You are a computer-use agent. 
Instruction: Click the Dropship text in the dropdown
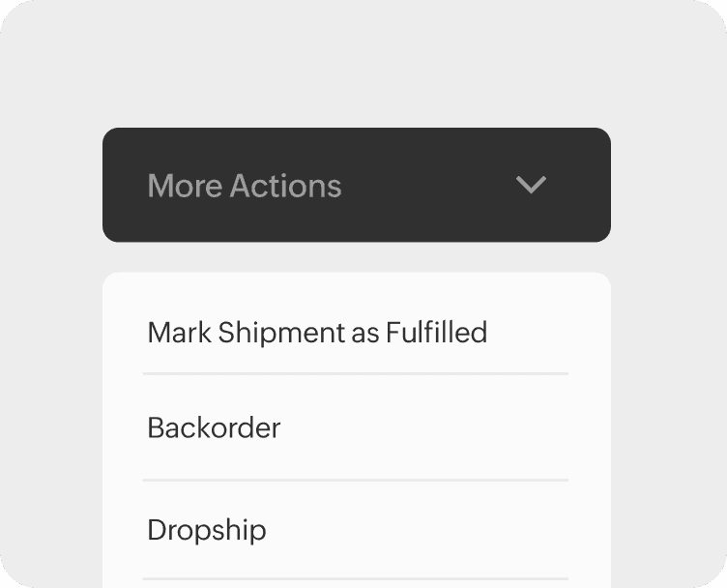click(x=207, y=530)
